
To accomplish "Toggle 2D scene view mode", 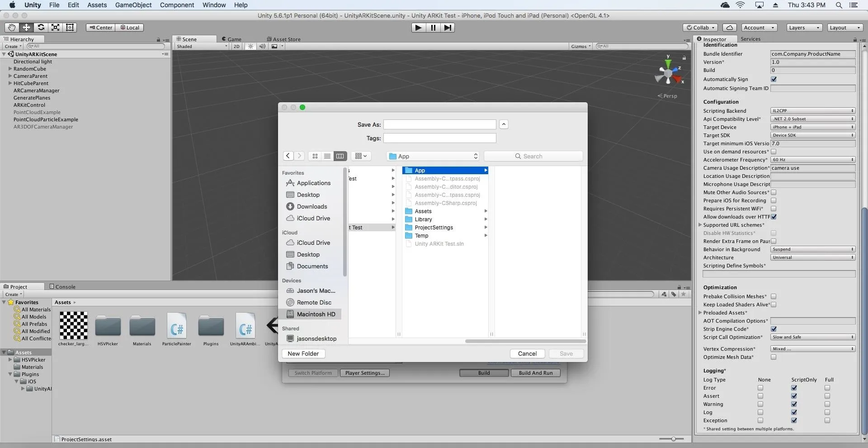I will coord(236,46).
